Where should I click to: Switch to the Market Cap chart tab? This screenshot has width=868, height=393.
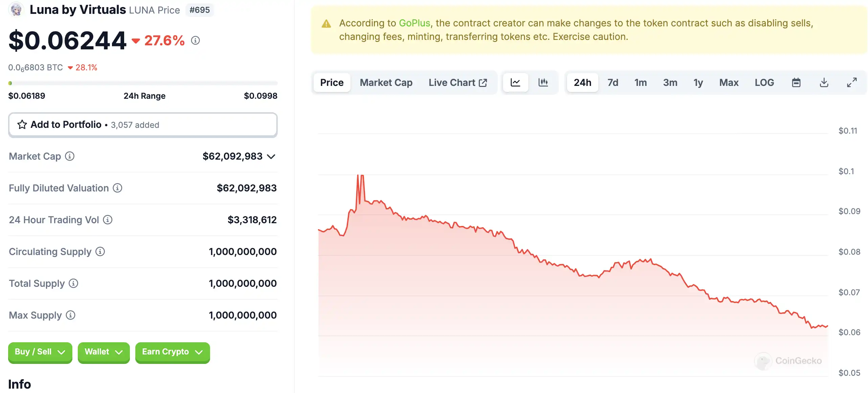coord(386,83)
